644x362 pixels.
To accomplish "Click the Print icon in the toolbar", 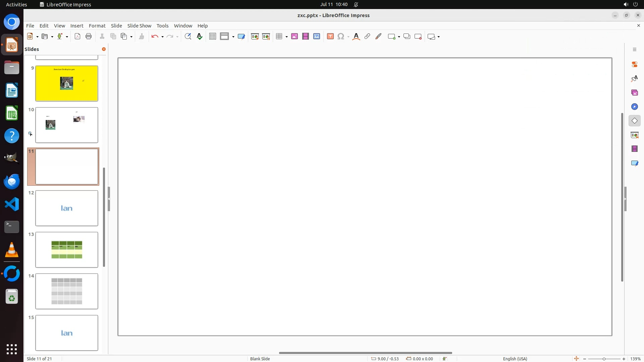I will (89, 37).
